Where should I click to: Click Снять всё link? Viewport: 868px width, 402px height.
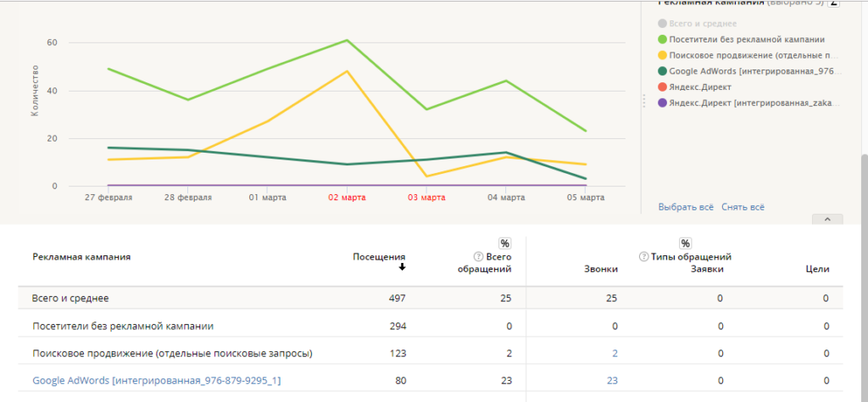tap(743, 207)
